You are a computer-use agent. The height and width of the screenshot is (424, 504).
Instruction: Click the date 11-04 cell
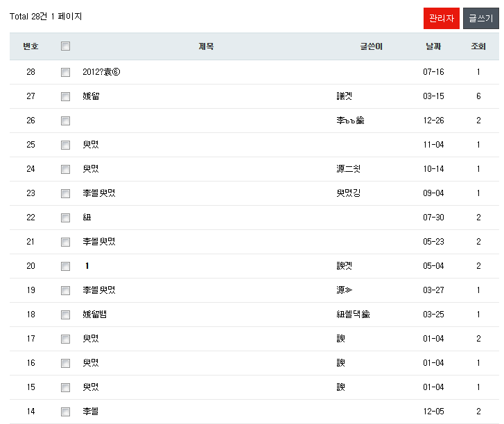(x=433, y=145)
